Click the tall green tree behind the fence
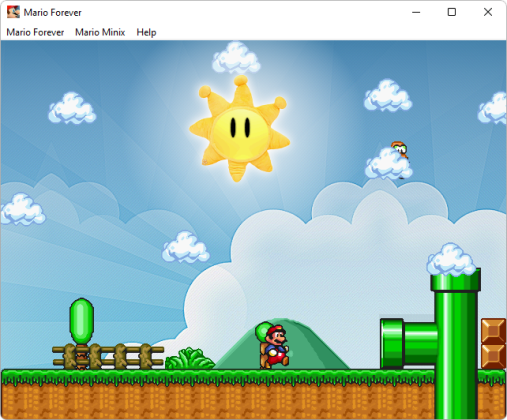 [x=81, y=322]
